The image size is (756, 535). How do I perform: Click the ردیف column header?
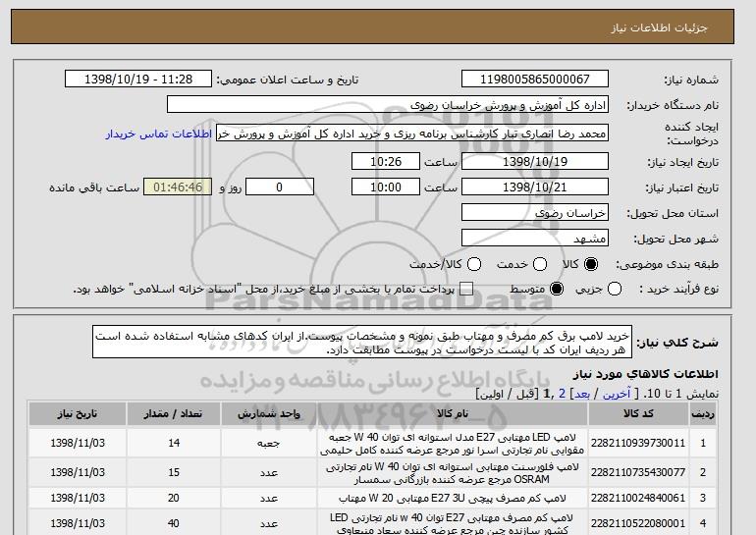tap(703, 414)
